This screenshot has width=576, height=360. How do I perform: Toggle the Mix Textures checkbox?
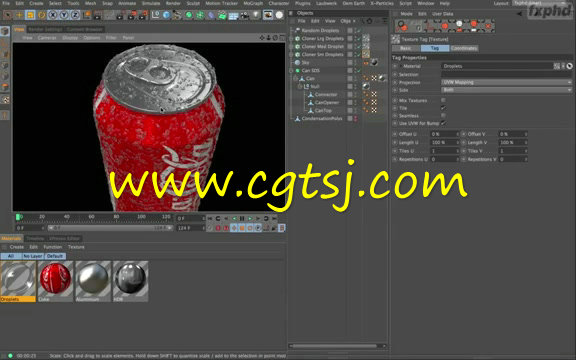[443, 100]
